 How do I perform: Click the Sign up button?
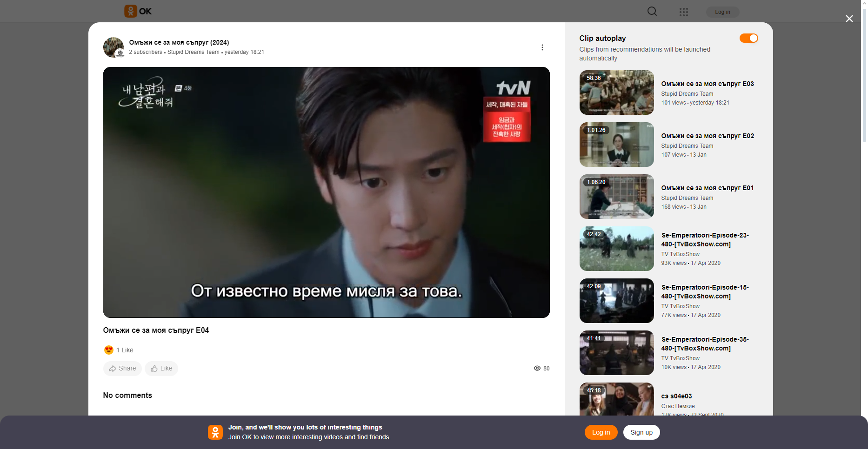point(641,432)
